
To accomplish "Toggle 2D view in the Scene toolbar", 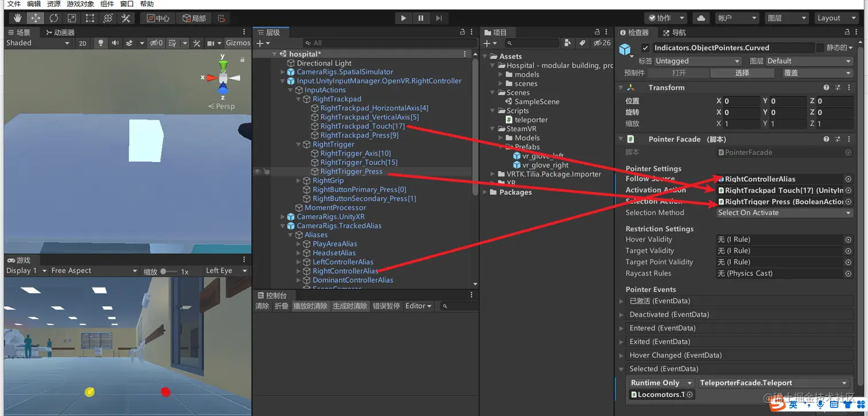I will (83, 43).
